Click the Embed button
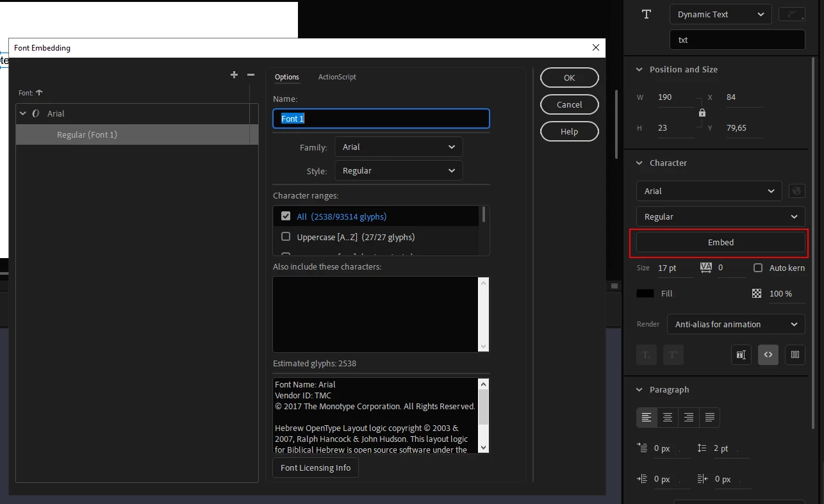 click(721, 242)
